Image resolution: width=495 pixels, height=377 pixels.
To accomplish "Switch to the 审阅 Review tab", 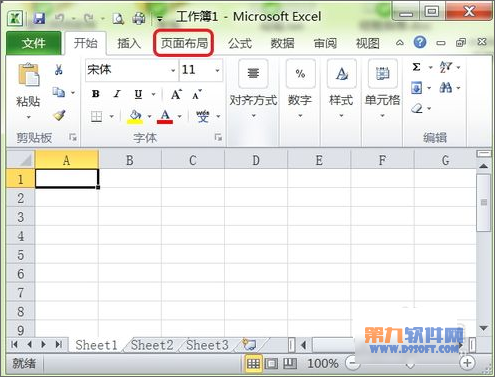I will [325, 43].
